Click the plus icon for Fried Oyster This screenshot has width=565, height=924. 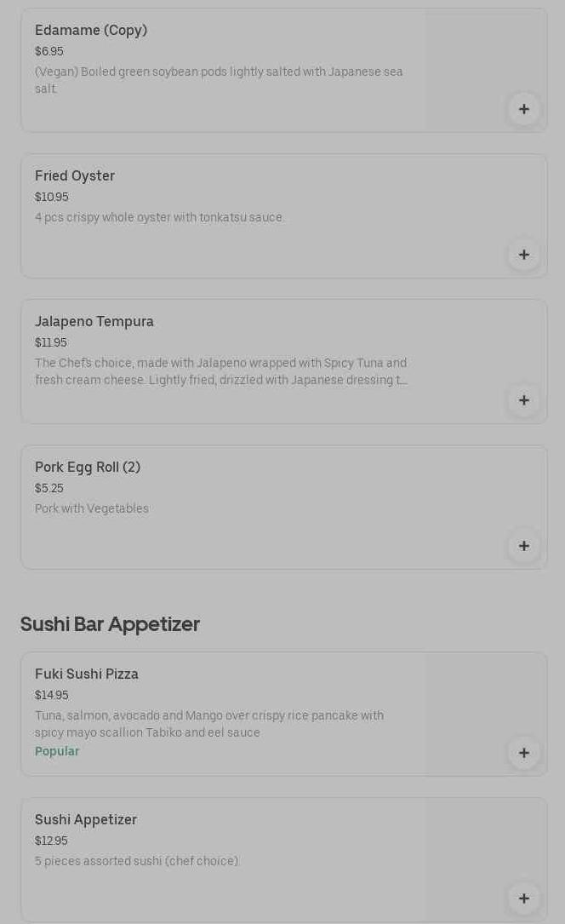click(523, 255)
